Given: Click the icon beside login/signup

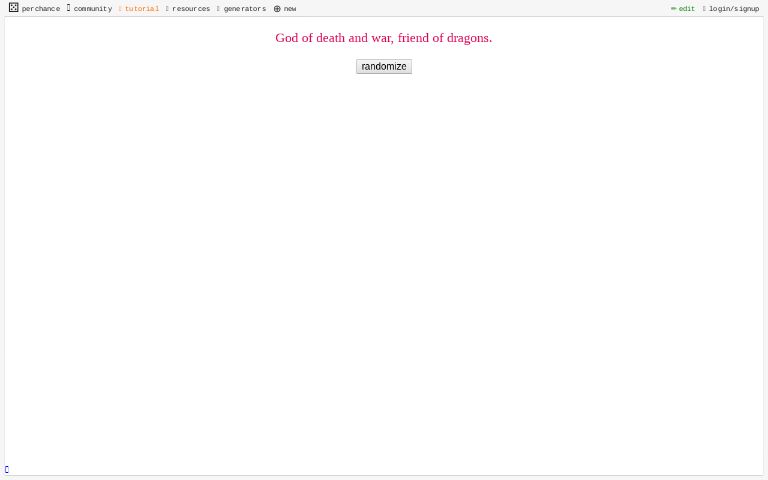Looking at the screenshot, I should [x=704, y=9].
